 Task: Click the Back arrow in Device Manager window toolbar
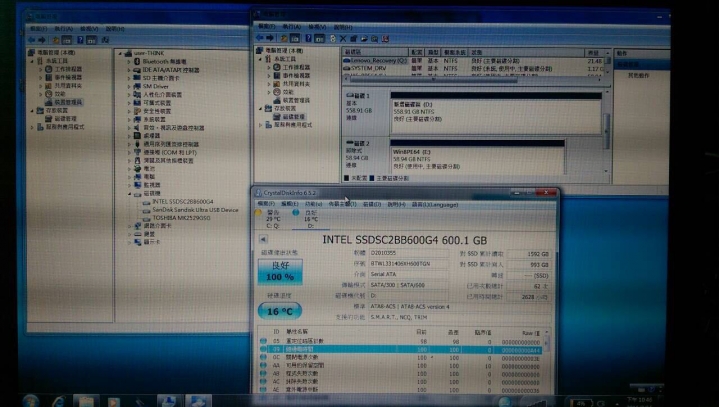click(x=31, y=40)
